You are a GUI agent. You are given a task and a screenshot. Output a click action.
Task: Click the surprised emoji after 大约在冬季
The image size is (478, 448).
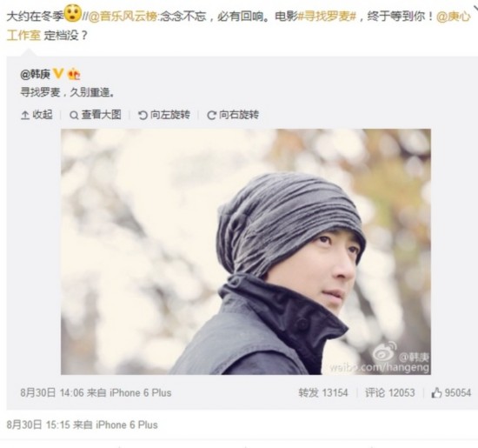tap(72, 14)
